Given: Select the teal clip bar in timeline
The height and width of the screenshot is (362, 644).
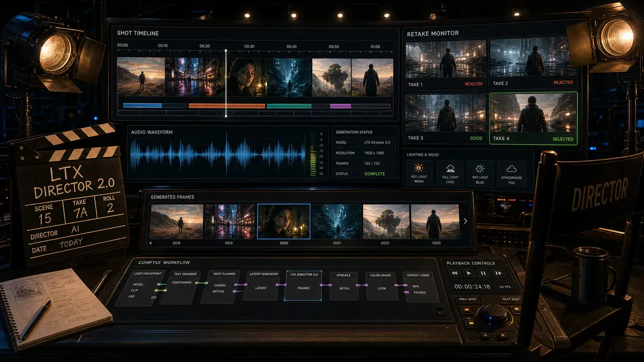Looking at the screenshot, I should pyautogui.click(x=289, y=106).
